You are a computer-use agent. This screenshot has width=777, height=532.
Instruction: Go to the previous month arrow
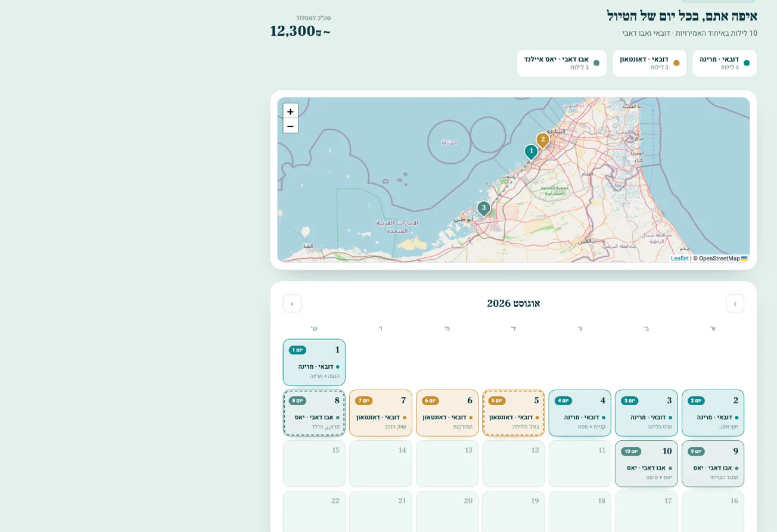click(x=735, y=303)
